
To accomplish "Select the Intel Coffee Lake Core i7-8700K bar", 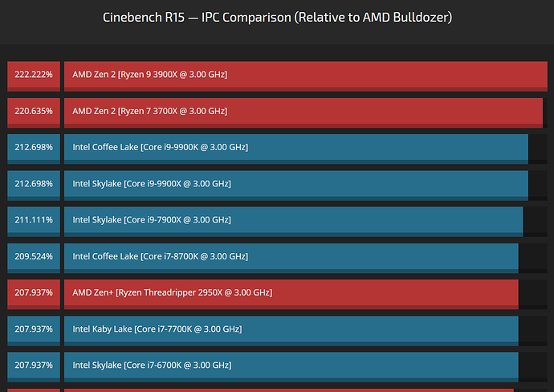I will coord(291,258).
